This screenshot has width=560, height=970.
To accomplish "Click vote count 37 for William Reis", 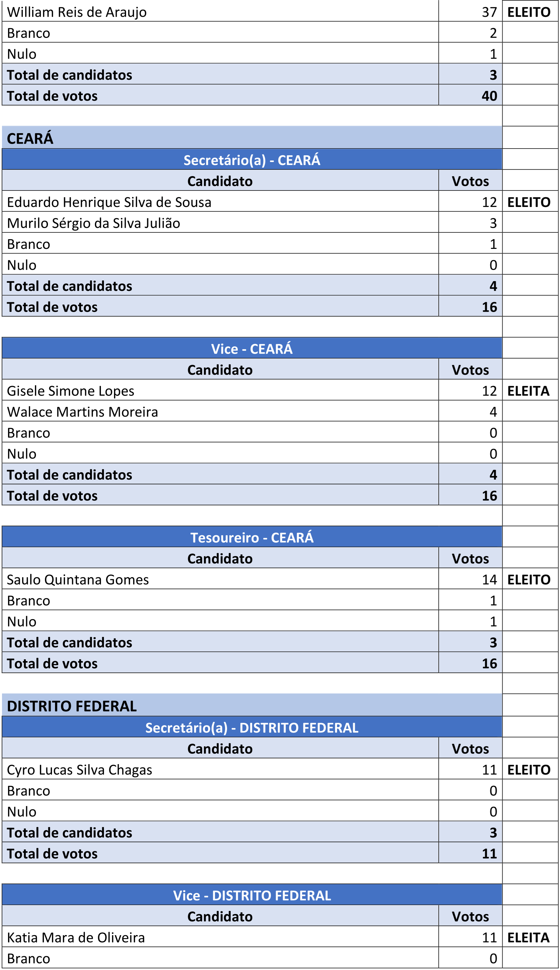I will [489, 12].
